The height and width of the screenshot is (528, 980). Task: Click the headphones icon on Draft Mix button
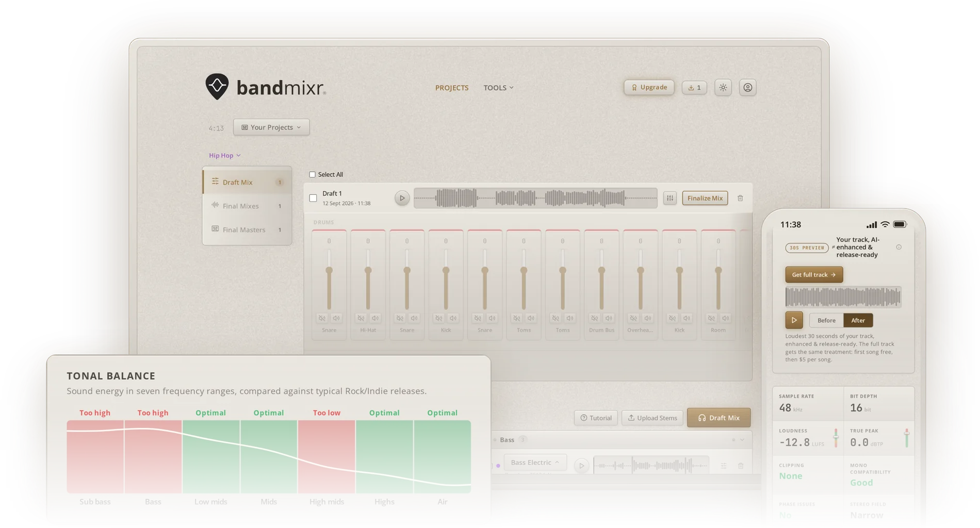tap(701, 418)
